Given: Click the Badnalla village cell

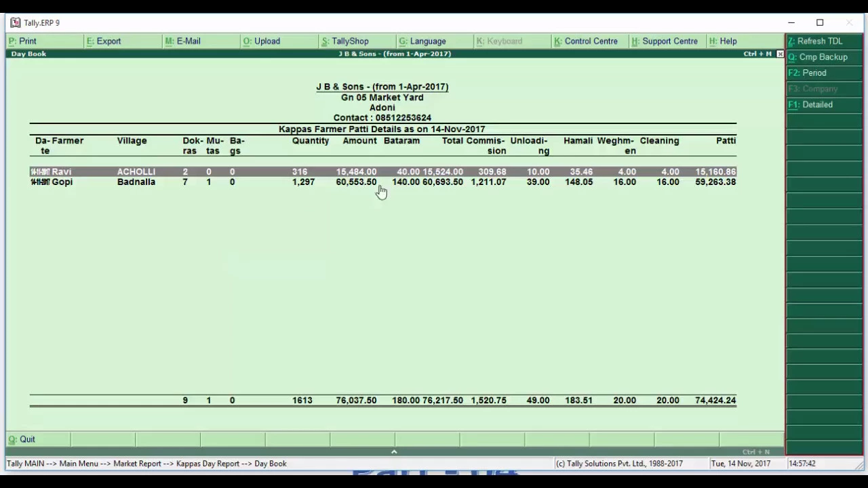Looking at the screenshot, I should click(136, 182).
